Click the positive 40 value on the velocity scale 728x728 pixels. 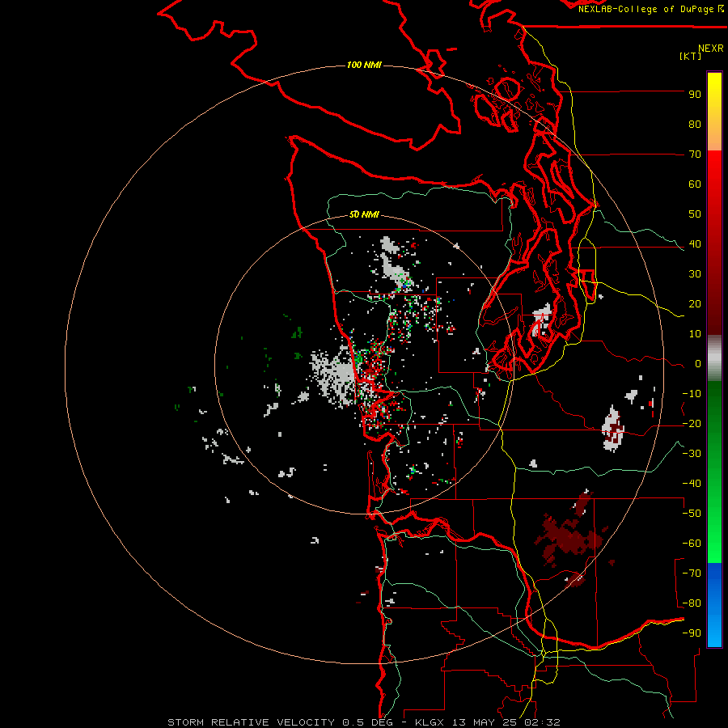pyautogui.click(x=695, y=243)
